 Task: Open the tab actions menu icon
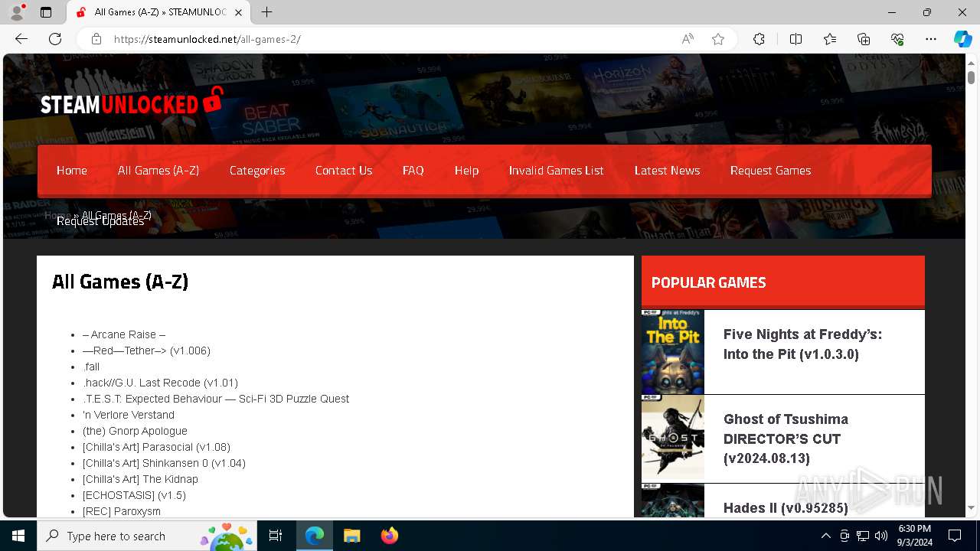pyautogui.click(x=46, y=12)
